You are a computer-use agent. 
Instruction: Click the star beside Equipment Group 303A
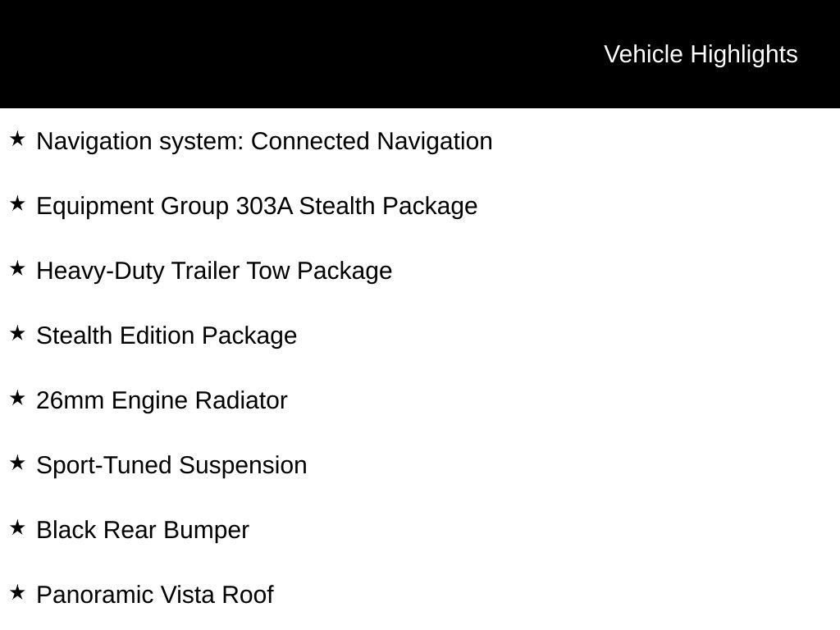point(17,204)
